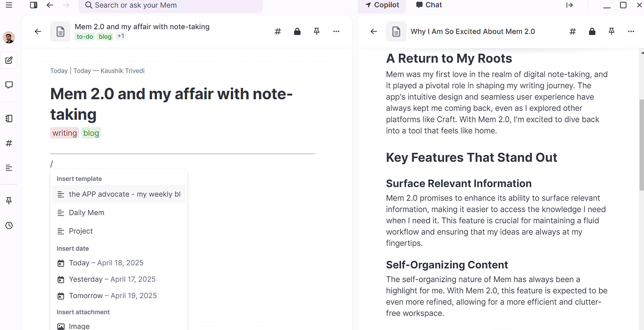This screenshot has width=644, height=330.
Task: Add collection via left note hashtag icon
Action: (x=278, y=31)
